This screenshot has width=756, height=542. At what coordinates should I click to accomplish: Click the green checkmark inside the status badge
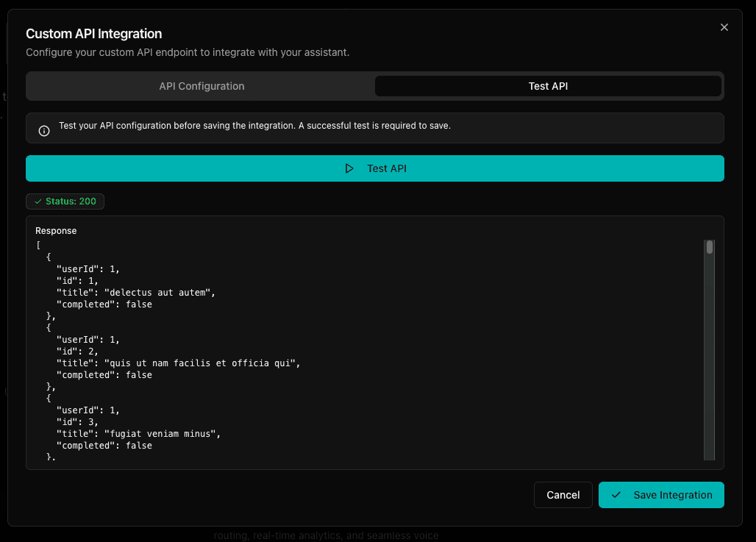coord(38,201)
